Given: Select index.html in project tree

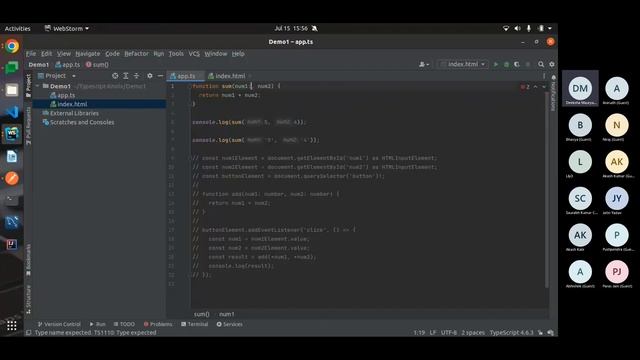Looking at the screenshot, I should pyautogui.click(x=72, y=104).
